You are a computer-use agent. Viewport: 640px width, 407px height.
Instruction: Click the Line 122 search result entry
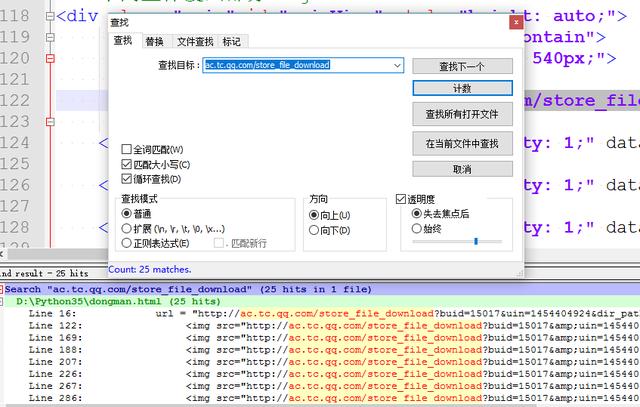tap(300, 325)
